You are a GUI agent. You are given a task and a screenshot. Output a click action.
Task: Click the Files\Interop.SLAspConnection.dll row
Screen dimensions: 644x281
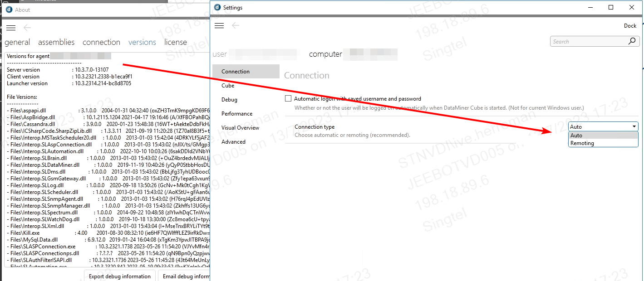(108, 145)
